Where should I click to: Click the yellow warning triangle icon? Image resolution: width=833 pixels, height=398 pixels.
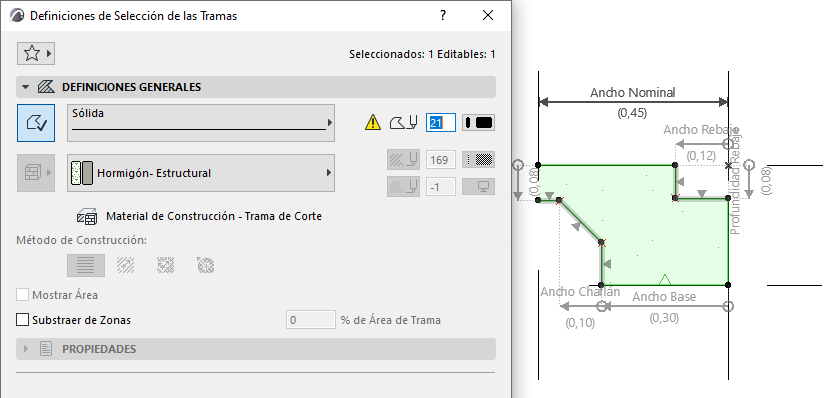click(x=373, y=123)
